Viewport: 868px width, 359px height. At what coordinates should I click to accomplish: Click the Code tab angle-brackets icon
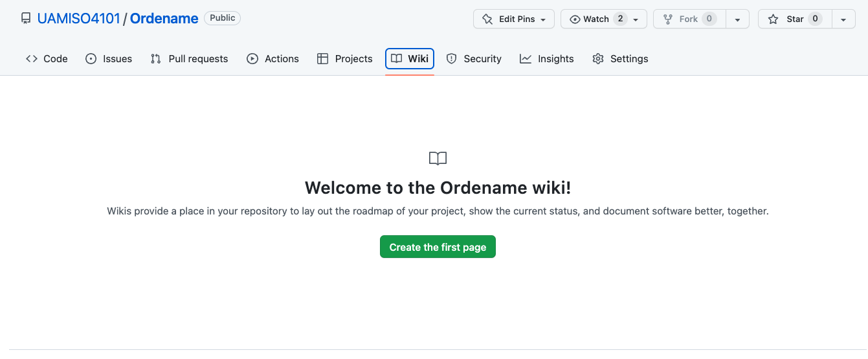click(x=32, y=59)
